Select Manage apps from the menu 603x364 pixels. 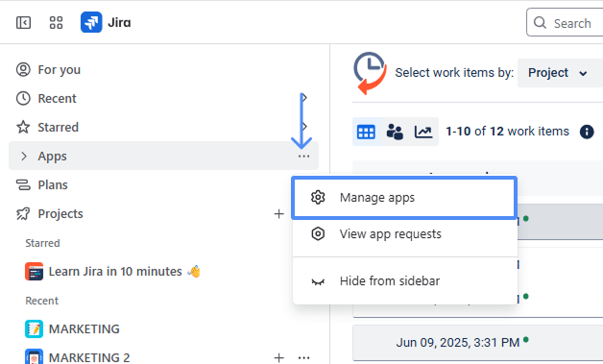coord(404,198)
